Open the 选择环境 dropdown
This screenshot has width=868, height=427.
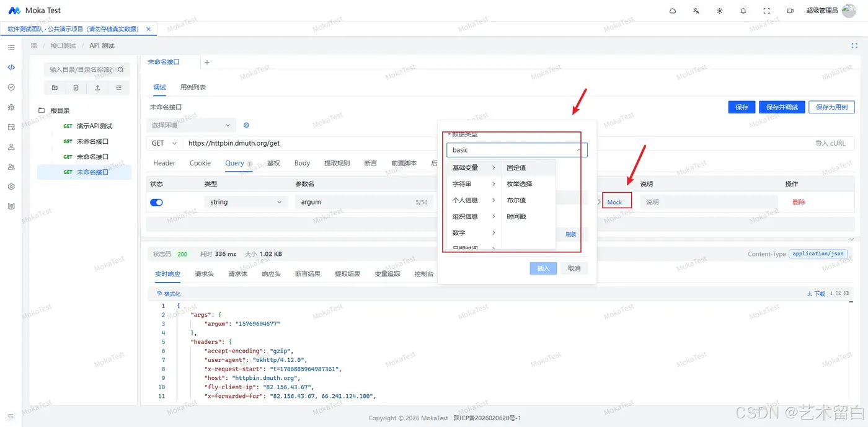pos(192,125)
